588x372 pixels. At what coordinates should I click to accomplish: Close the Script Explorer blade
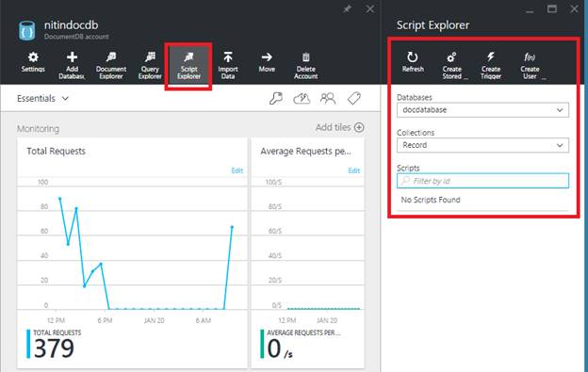point(574,8)
